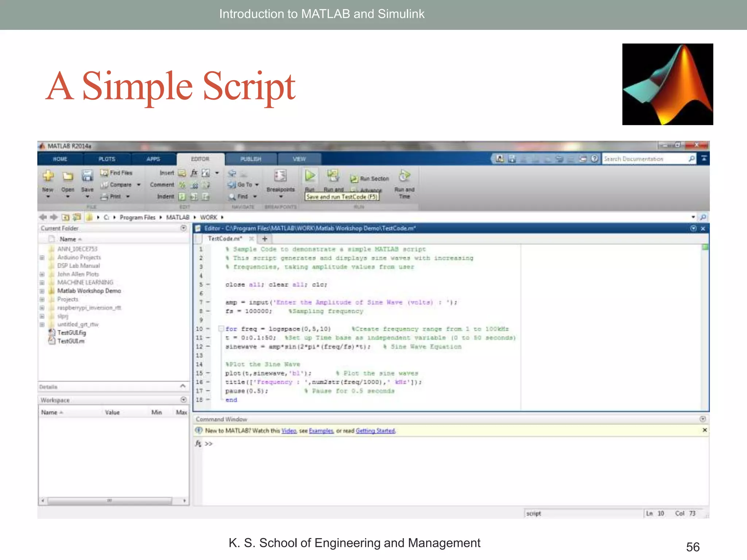Expand the MACHINE LEARNING folder
Screen dimensions: 747x560
coord(42,283)
